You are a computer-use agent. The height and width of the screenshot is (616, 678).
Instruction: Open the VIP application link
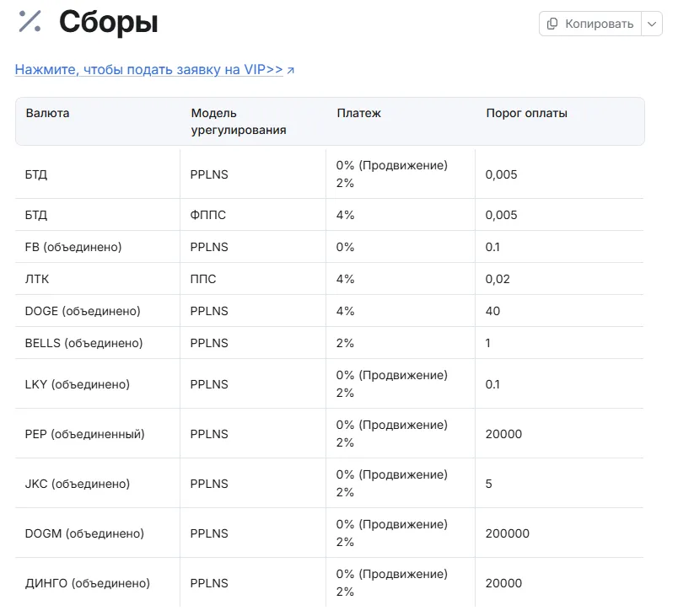pyautogui.click(x=148, y=70)
